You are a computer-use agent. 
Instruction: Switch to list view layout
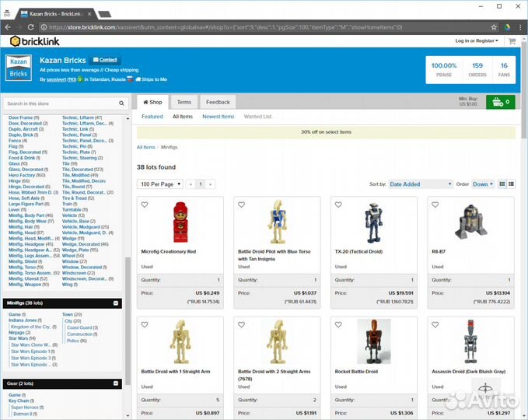tap(512, 184)
